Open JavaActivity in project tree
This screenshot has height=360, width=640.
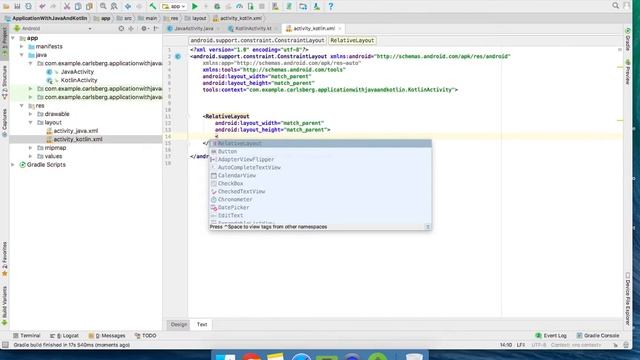click(x=77, y=72)
